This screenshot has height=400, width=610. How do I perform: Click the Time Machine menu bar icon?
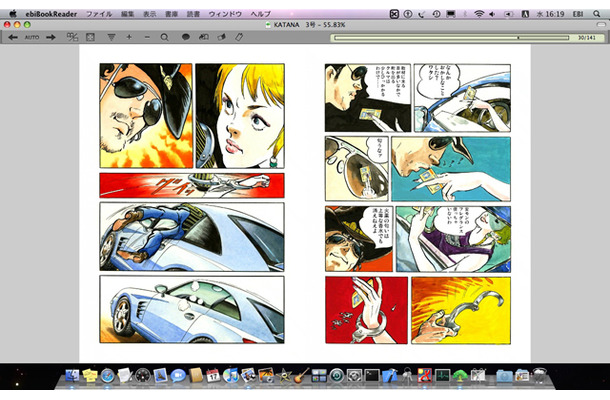(436, 14)
